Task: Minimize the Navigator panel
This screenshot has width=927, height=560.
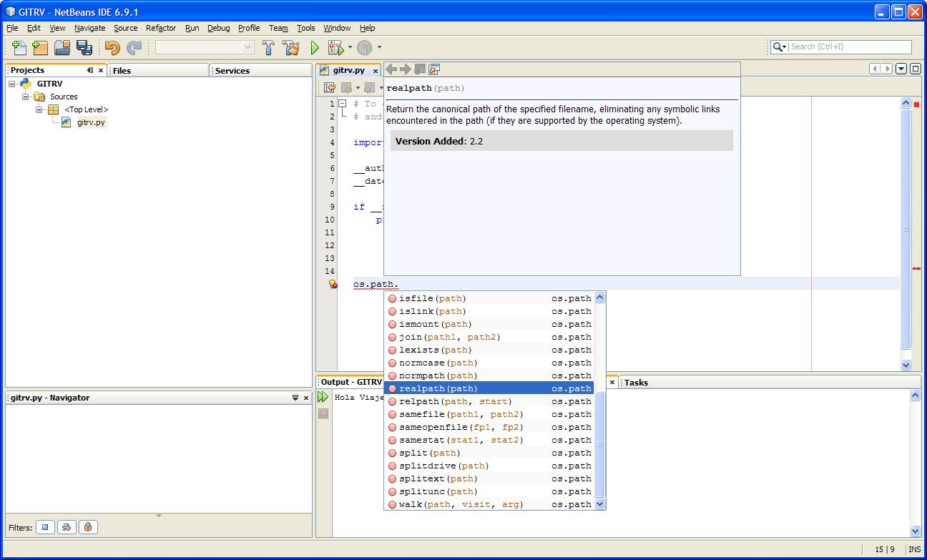Action: tap(295, 398)
